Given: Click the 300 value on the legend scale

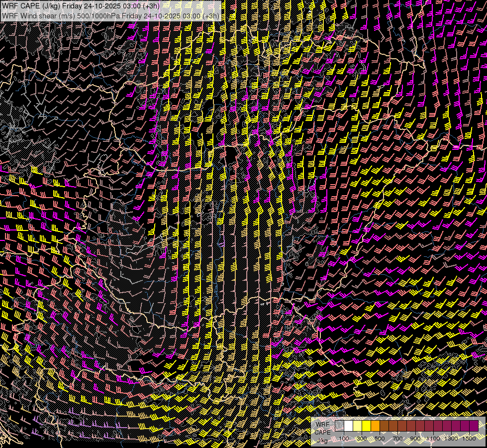Looking at the screenshot, I should click(362, 439).
